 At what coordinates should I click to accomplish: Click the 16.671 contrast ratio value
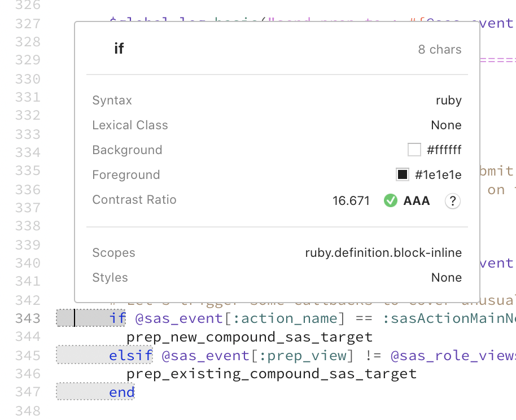coord(351,201)
